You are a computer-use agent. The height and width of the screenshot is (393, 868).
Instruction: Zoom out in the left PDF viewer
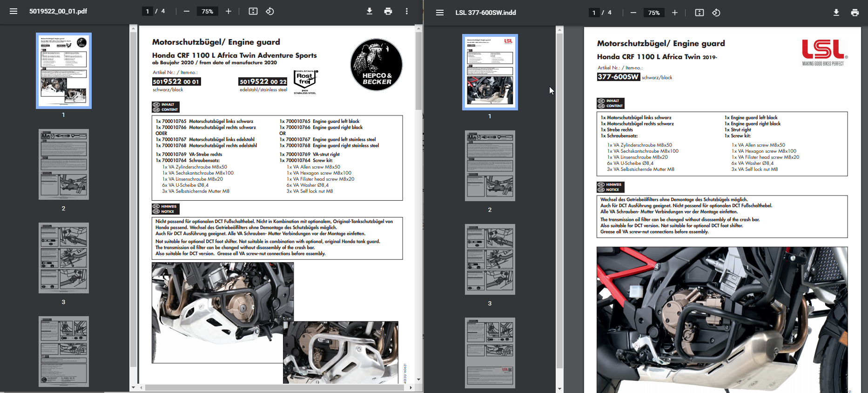click(187, 11)
